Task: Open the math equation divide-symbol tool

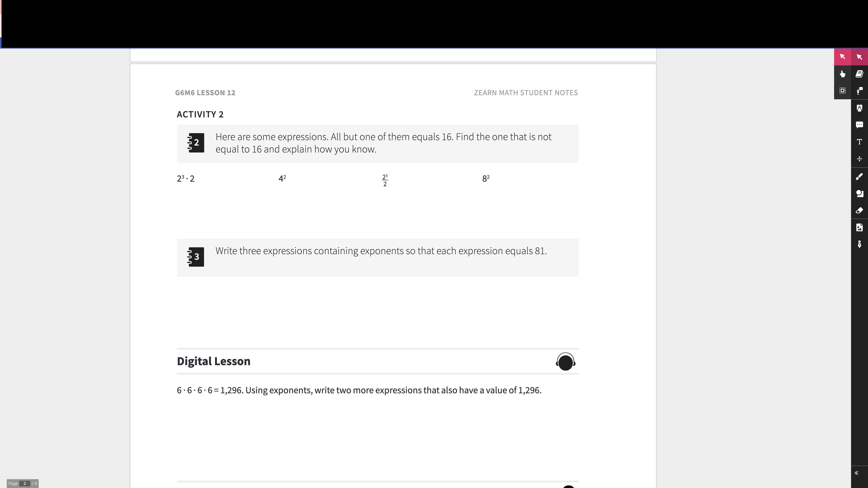Action: point(860,159)
